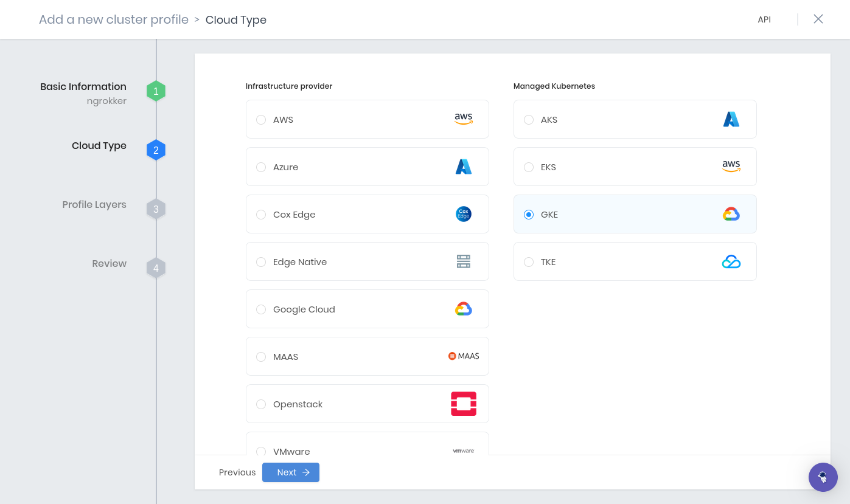Return to the Basic Information step
This screenshot has height=504, width=850.
(x=83, y=86)
